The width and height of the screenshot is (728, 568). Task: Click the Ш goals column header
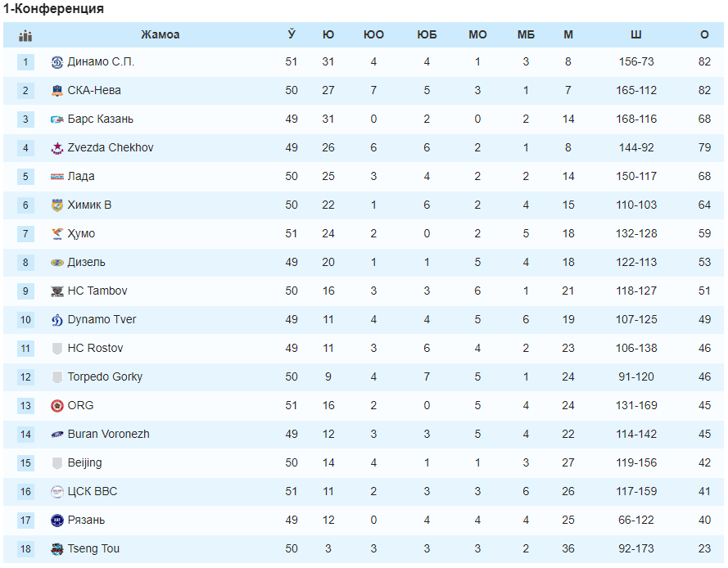click(x=636, y=35)
